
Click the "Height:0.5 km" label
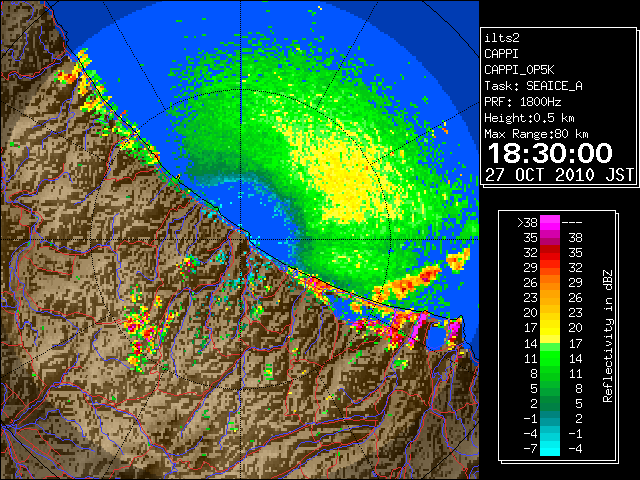tap(529, 118)
